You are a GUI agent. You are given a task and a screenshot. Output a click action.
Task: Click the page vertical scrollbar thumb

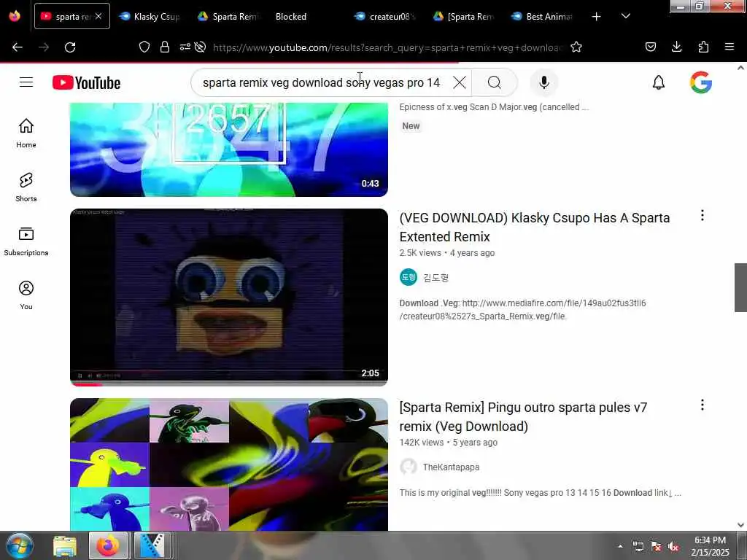tap(740, 287)
